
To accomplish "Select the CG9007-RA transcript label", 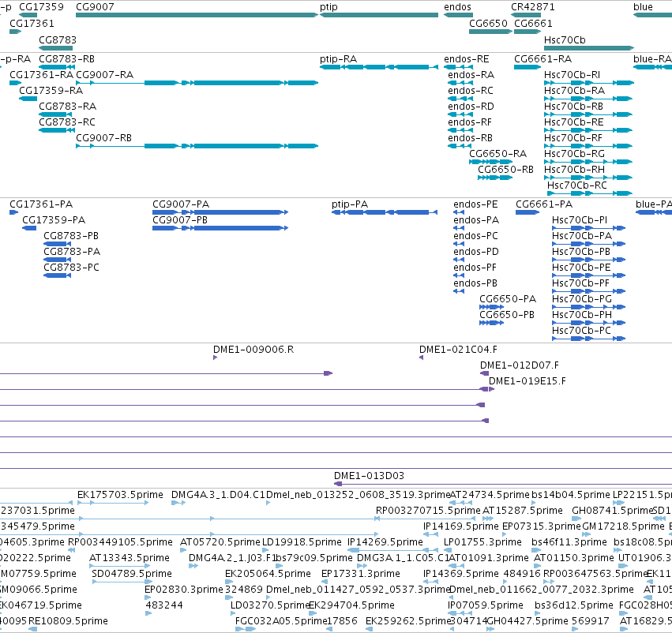I will click(x=104, y=74).
